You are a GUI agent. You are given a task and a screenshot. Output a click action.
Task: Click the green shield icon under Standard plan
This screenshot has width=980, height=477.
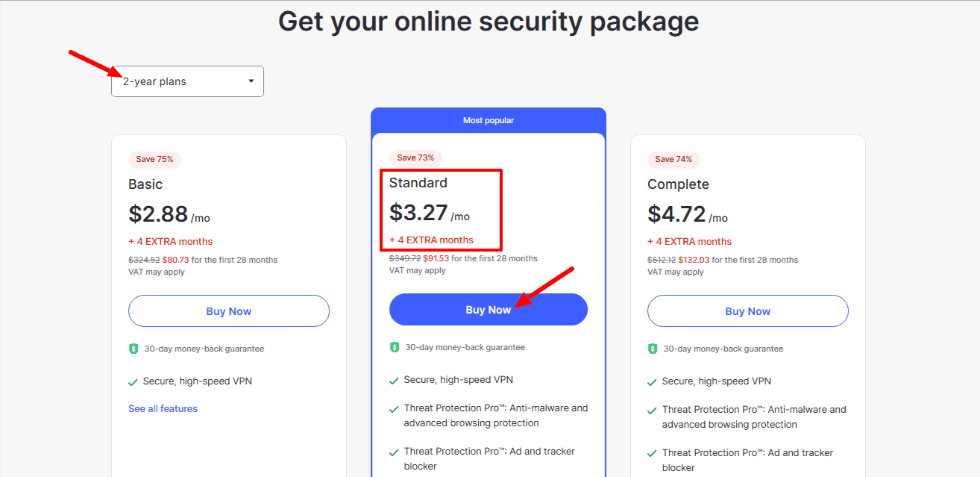coord(395,347)
